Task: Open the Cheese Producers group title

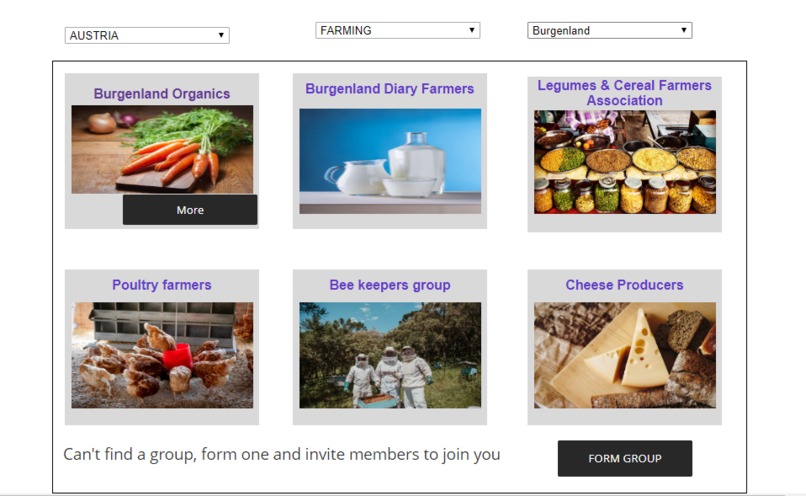Action: tap(625, 285)
